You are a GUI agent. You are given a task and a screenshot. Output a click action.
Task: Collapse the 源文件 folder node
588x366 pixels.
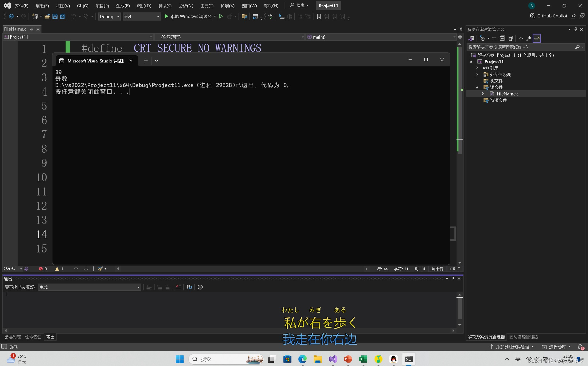477,87
